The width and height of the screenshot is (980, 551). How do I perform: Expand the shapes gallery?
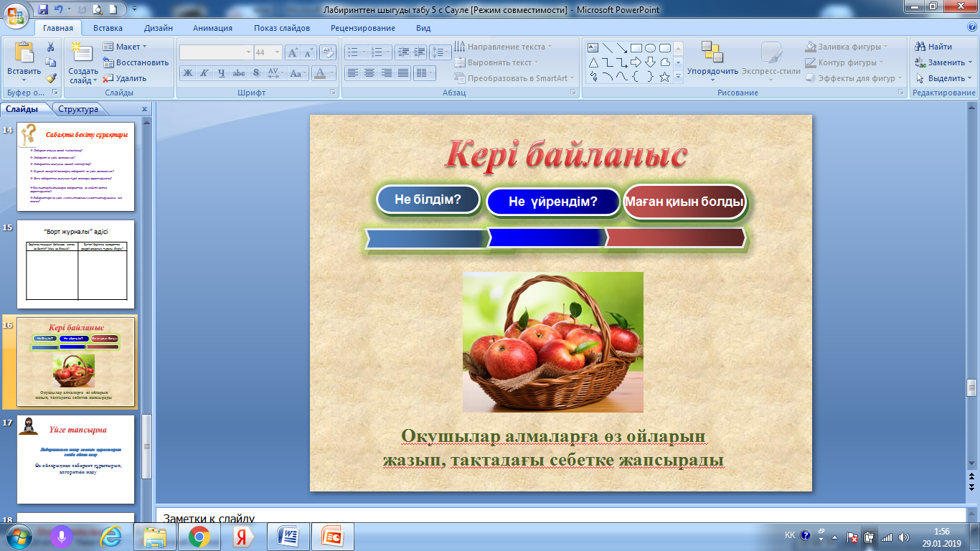click(678, 77)
